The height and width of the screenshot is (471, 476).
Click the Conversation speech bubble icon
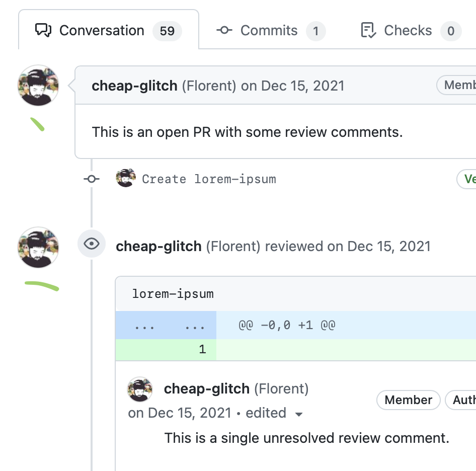pyautogui.click(x=44, y=30)
